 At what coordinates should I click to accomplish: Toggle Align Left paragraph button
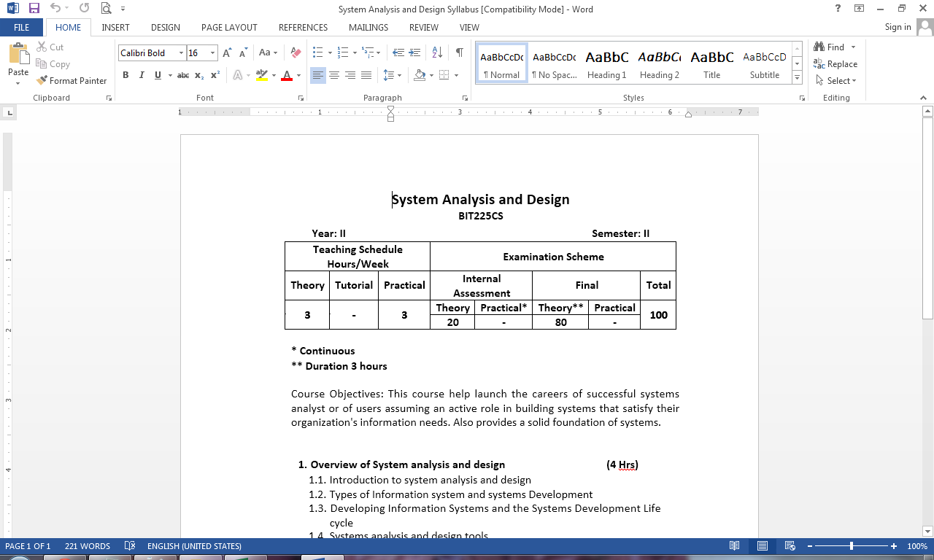tap(318, 75)
